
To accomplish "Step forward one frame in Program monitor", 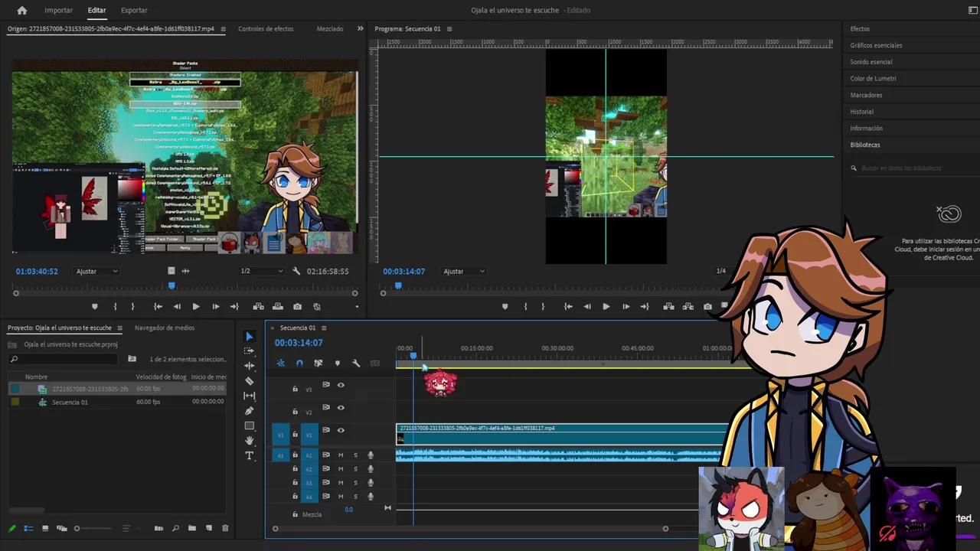I will coord(626,307).
